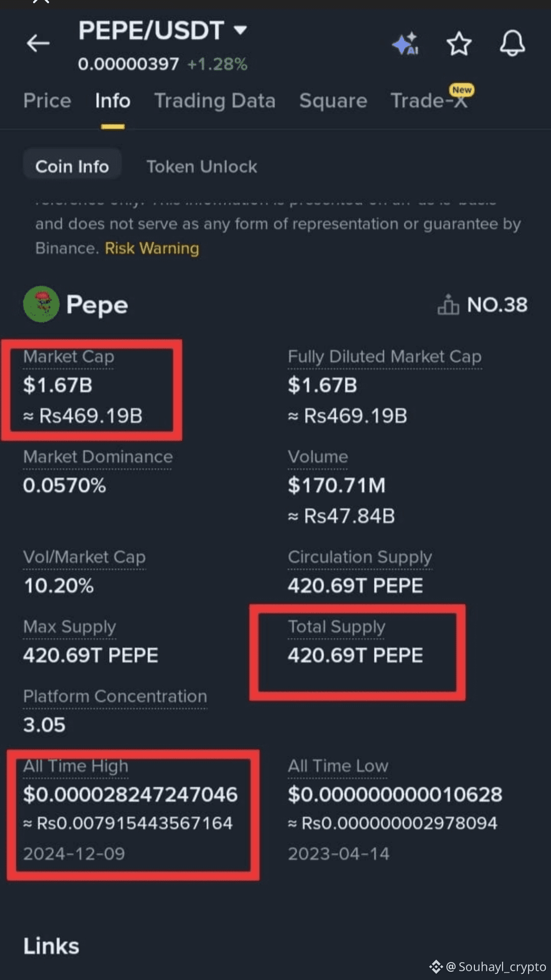Tap the Platform Concentration label

pos(115,696)
